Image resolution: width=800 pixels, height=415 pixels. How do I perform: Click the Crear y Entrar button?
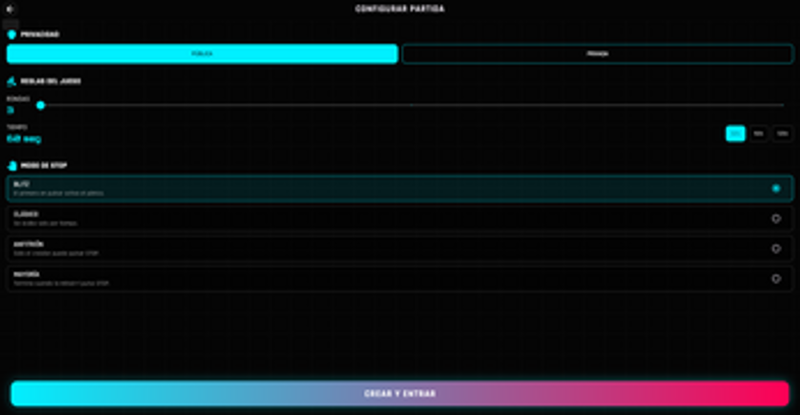point(400,394)
